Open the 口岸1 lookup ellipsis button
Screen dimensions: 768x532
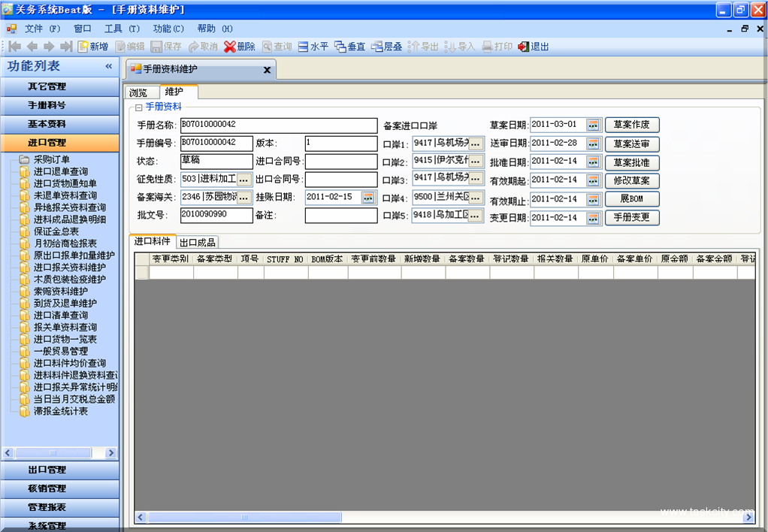pyautogui.click(x=476, y=144)
